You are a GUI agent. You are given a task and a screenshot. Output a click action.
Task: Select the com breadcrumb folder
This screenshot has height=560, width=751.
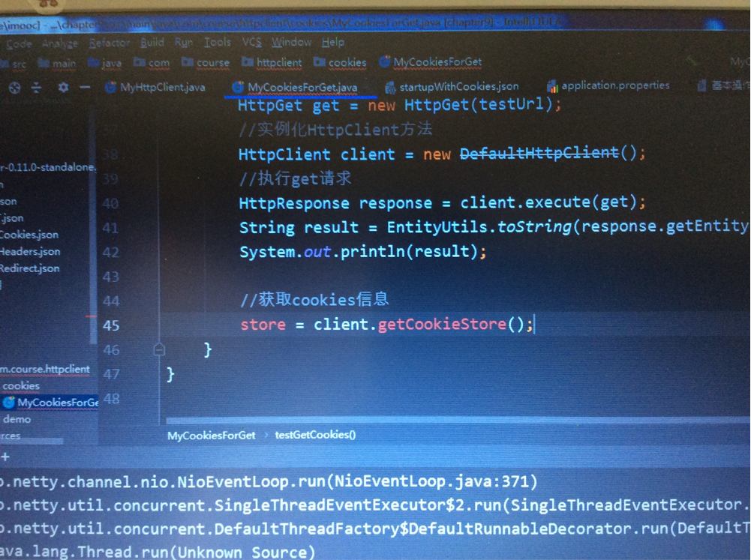click(152, 62)
